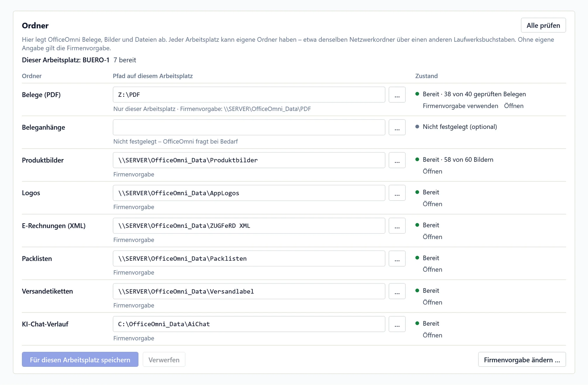Browse for the Produktbilder folder
The width and height of the screenshot is (588, 385).
[x=397, y=160]
